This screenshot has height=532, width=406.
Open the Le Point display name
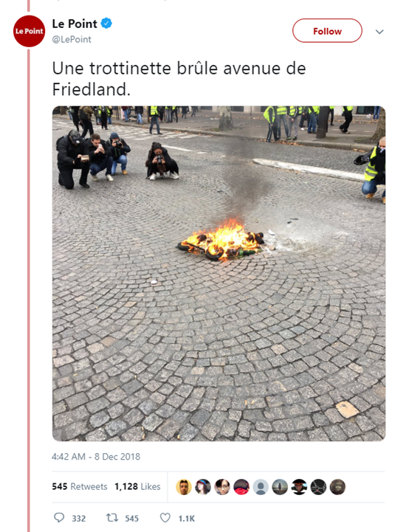coord(75,24)
